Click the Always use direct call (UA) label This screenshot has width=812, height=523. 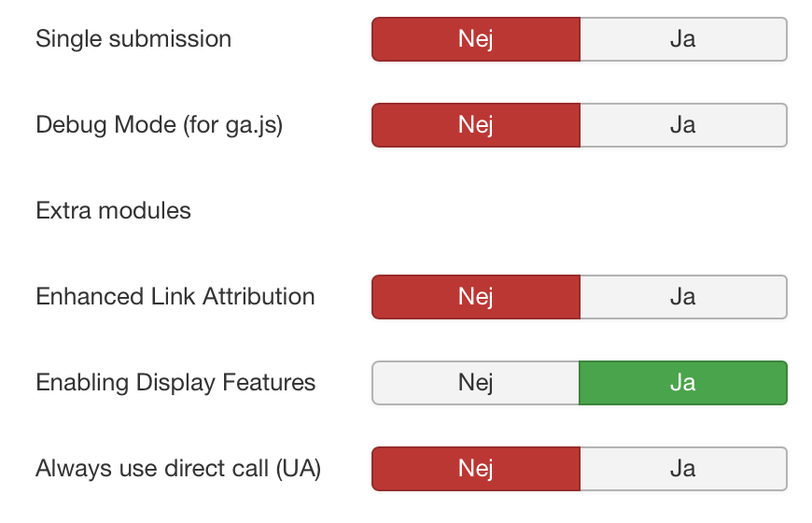point(178,469)
